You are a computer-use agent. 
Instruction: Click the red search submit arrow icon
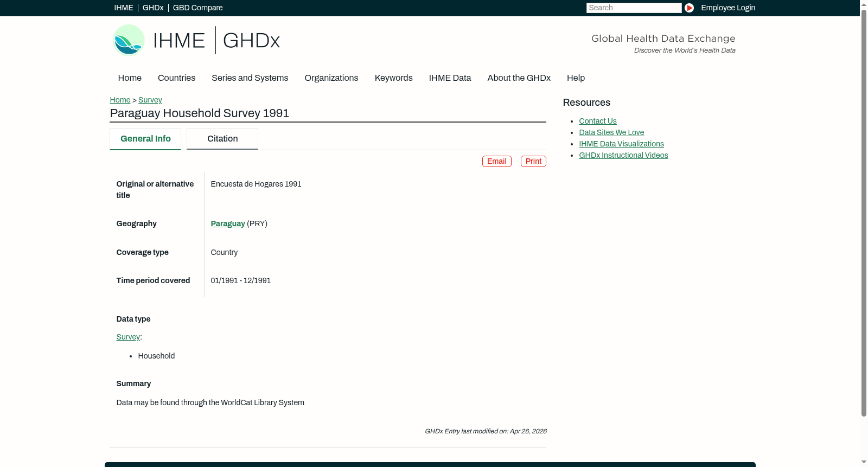click(689, 8)
